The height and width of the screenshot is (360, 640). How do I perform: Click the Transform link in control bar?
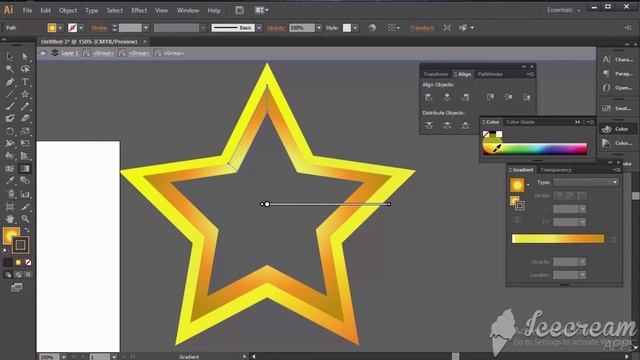[x=422, y=28]
